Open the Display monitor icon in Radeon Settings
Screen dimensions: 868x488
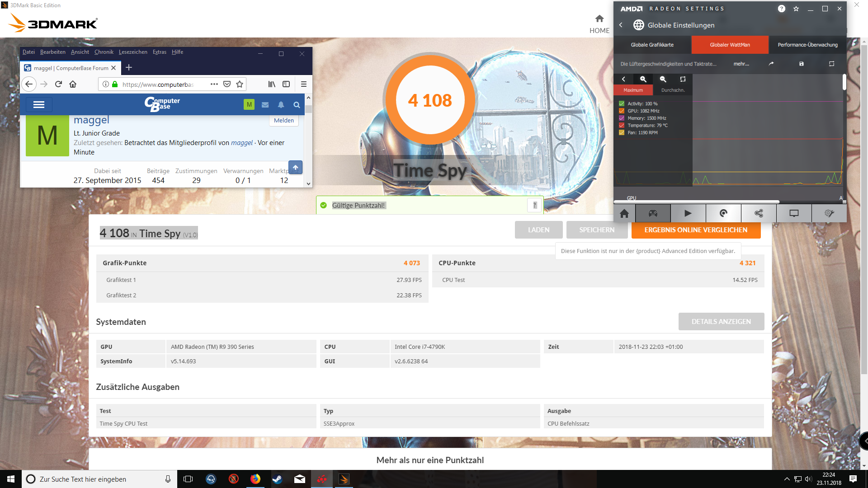coord(794,213)
